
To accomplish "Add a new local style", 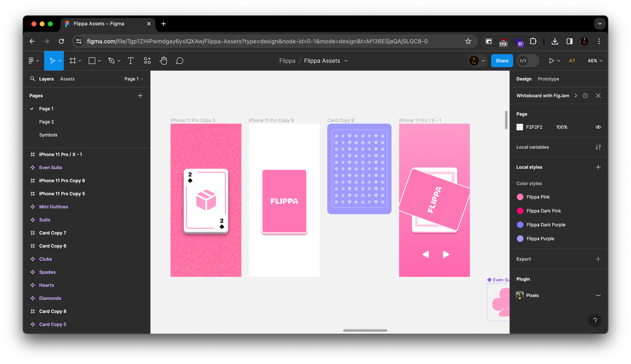I will pyautogui.click(x=598, y=167).
